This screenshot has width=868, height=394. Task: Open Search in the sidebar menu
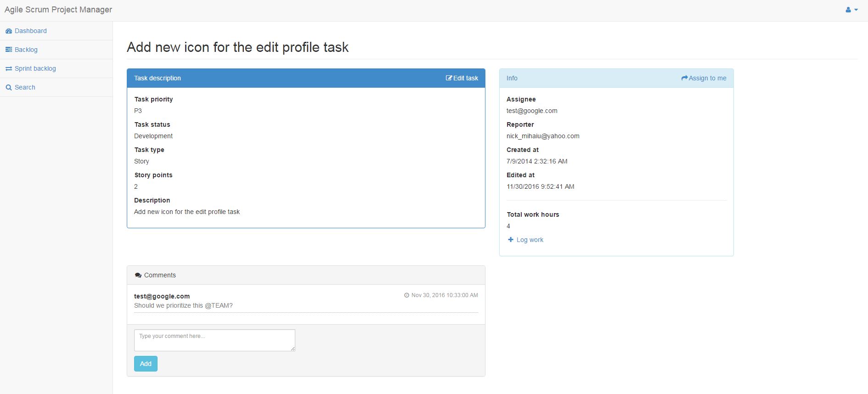(25, 87)
